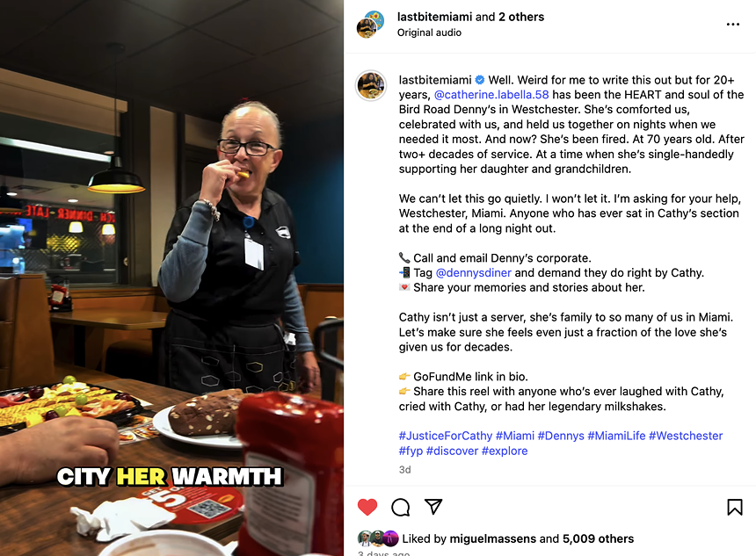Open the #JusticeForCathy hashtag
This screenshot has height=556, width=756.
[x=446, y=436]
